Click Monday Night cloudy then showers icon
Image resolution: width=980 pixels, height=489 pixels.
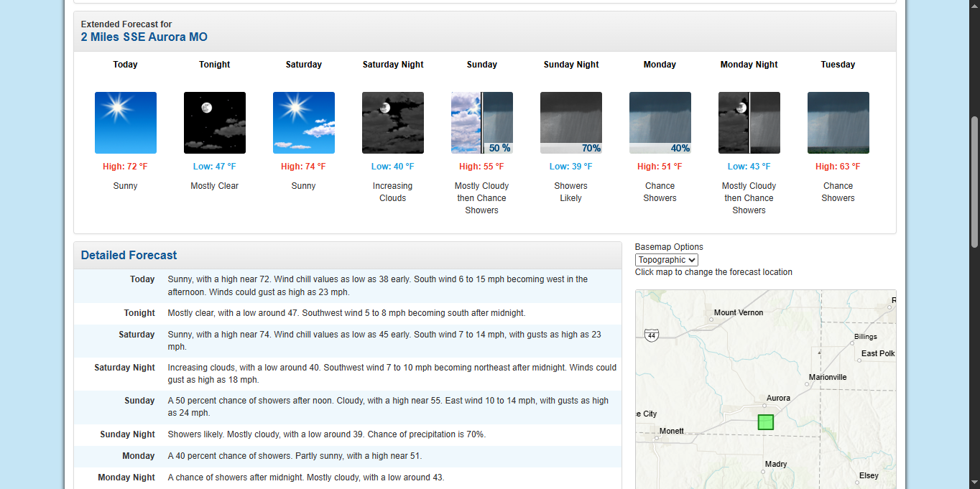tap(749, 123)
